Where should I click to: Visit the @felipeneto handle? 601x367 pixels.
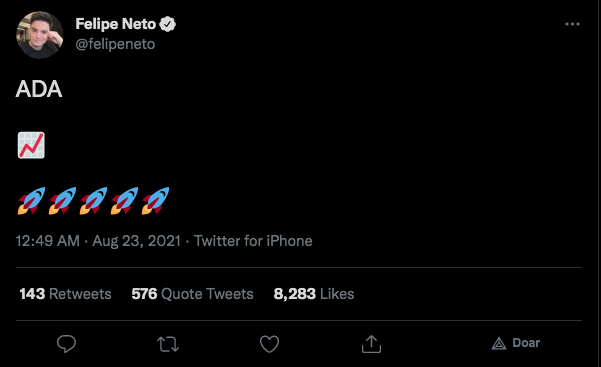(115, 44)
